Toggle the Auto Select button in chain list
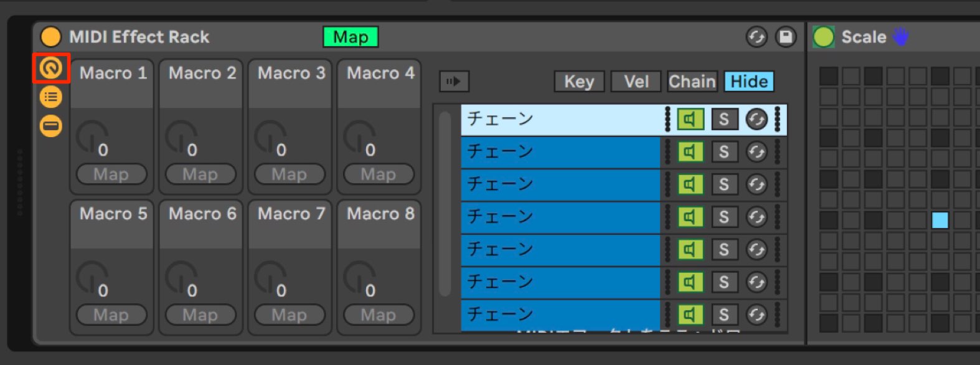The image size is (980, 365). 454,81
